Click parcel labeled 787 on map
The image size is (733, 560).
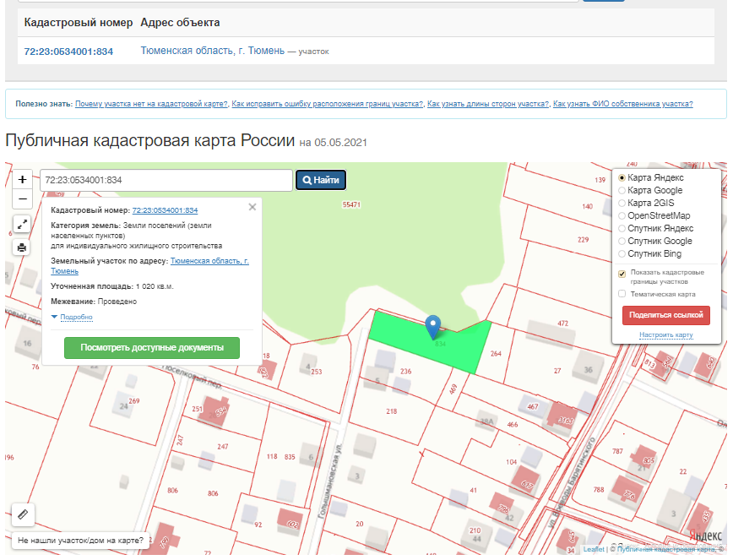(x=617, y=452)
